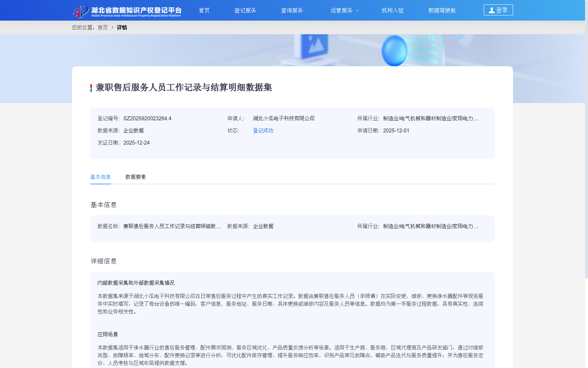Click the 应用场景 subheading

(108, 335)
